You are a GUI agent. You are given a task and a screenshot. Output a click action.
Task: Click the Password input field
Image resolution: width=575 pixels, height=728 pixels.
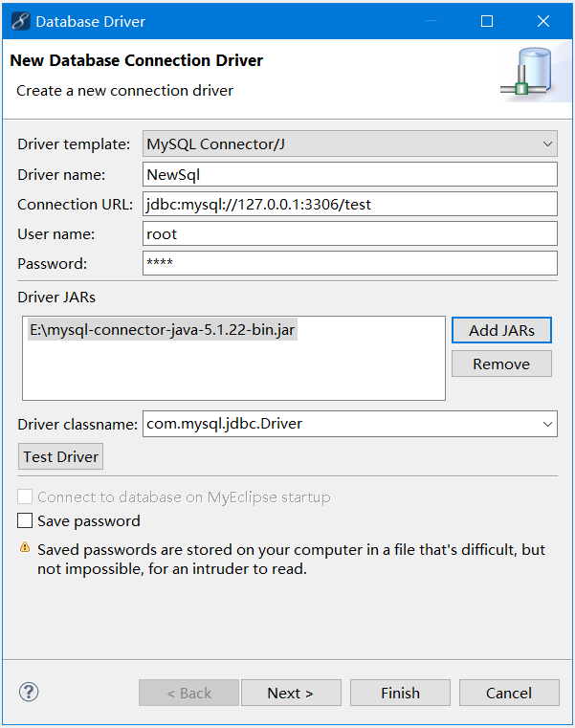350,263
